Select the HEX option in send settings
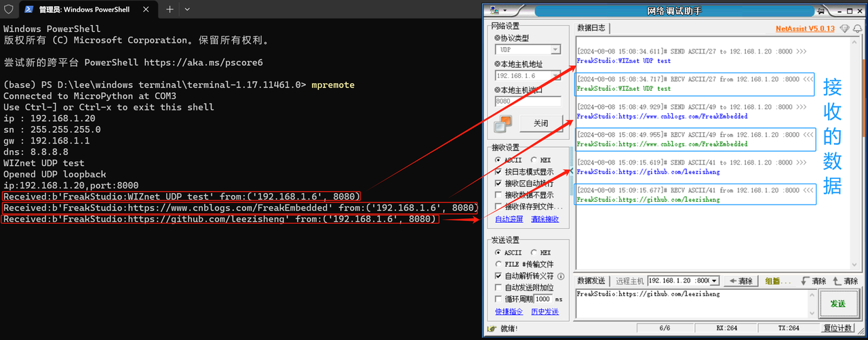 [x=541, y=253]
